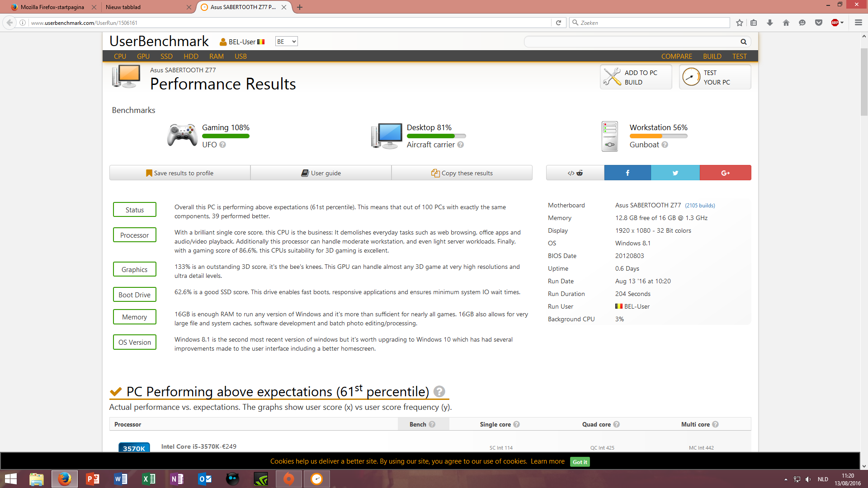Open Firefox hamburger menu

tap(859, 23)
